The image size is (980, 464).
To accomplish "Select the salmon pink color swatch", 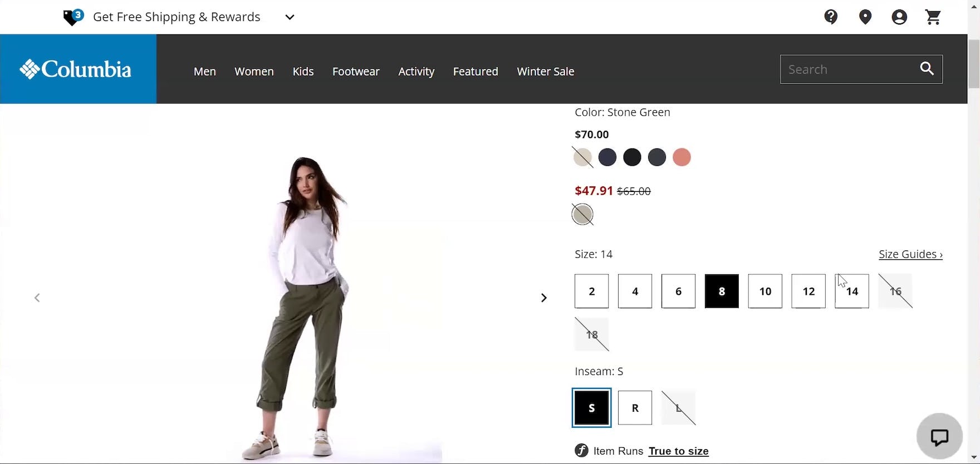I will click(x=682, y=157).
